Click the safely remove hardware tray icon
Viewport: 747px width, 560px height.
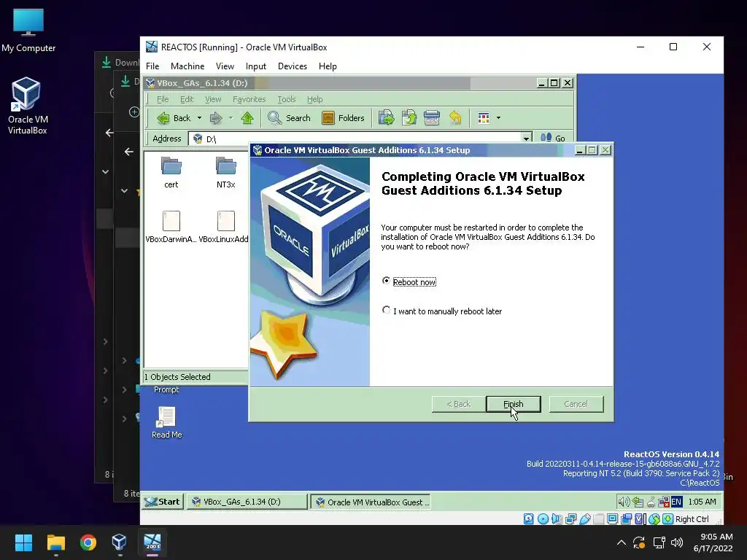(638, 502)
